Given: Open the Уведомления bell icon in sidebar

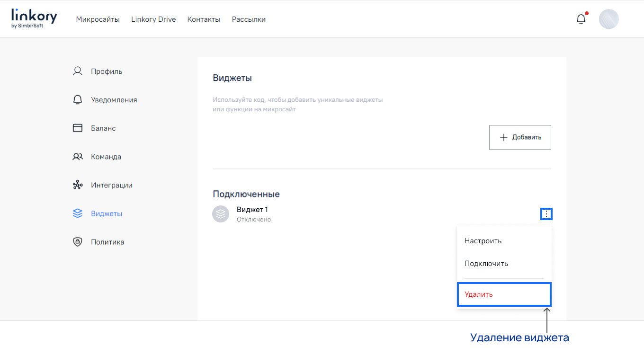Looking at the screenshot, I should pos(77,99).
